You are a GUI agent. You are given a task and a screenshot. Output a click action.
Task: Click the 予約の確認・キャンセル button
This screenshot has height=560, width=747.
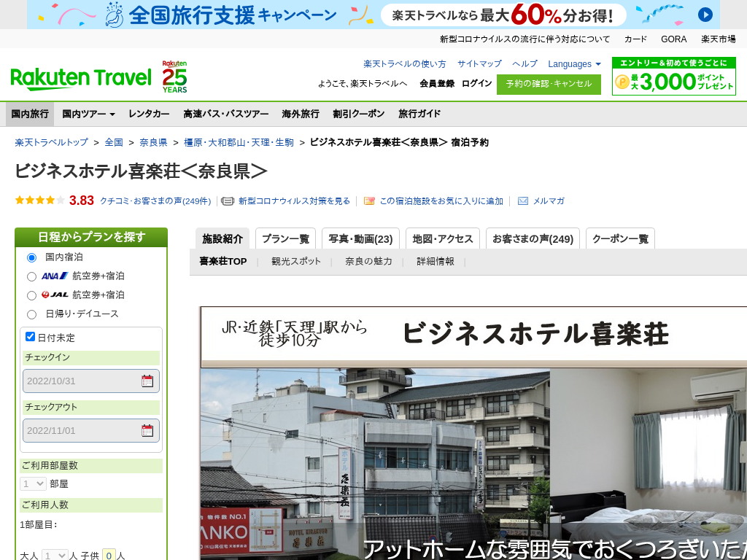tap(549, 85)
